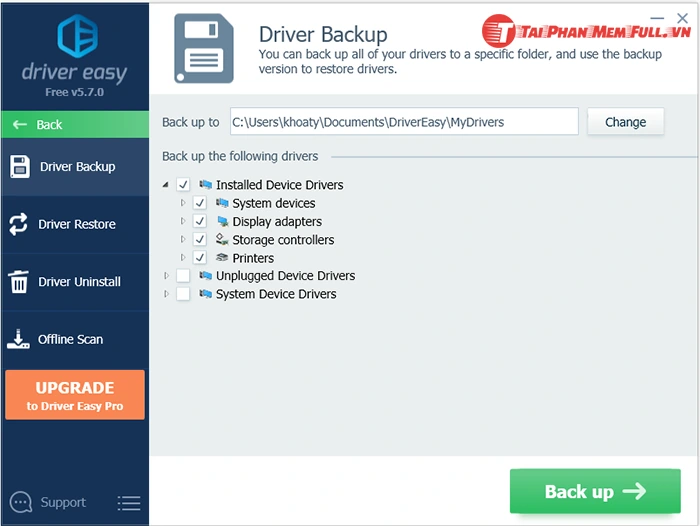Go Back using the green menu item
Screen dimensions: 700x526
coord(75,125)
